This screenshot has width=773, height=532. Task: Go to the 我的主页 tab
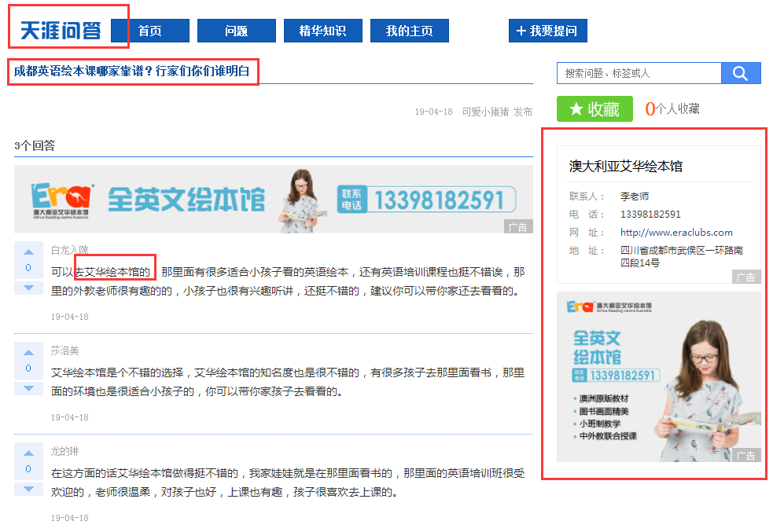(x=409, y=31)
